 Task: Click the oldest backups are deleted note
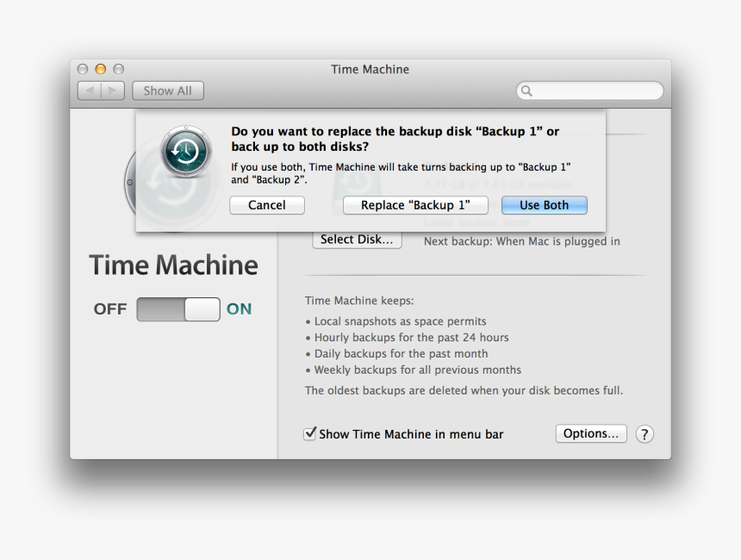[x=464, y=390]
